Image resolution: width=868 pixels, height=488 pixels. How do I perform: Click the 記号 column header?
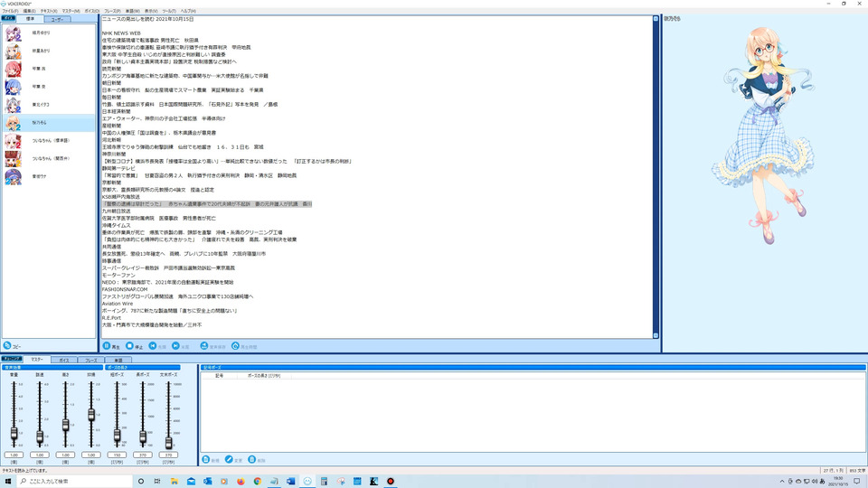[219, 376]
